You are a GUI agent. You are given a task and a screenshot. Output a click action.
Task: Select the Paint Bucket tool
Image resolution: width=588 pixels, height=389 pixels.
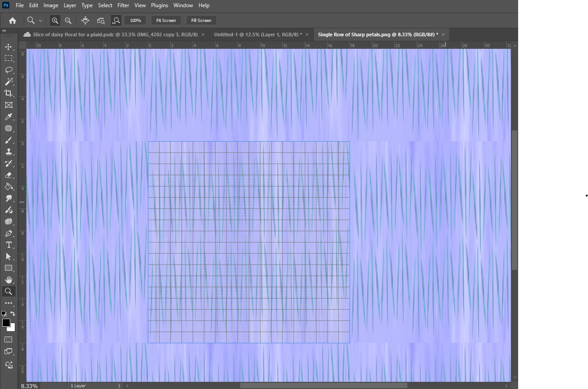tap(9, 186)
